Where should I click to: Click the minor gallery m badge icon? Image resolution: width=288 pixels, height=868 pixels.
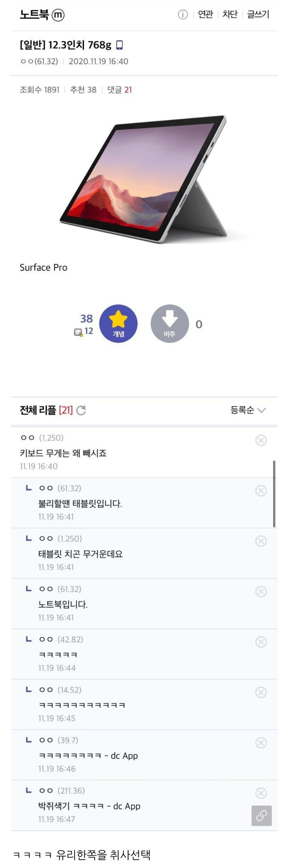click(x=58, y=15)
